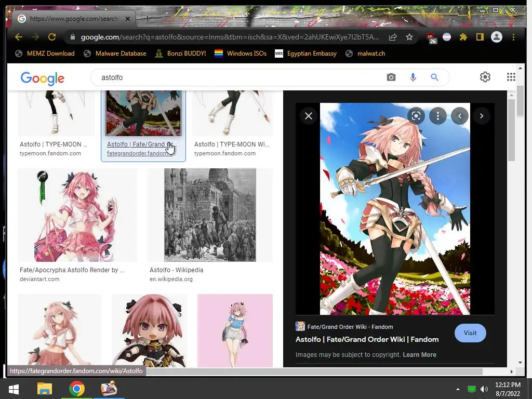Open the malwat.ch bookmark
The width and height of the screenshot is (532, 399).
(365, 54)
